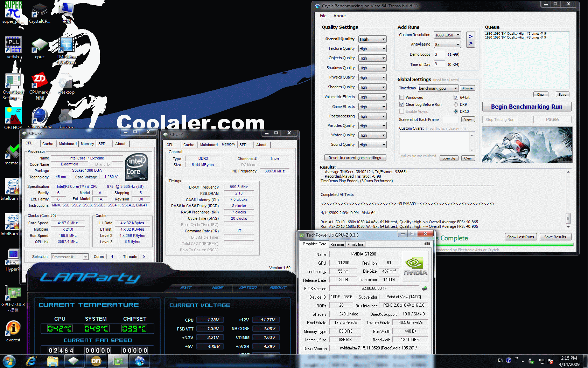Image resolution: width=588 pixels, height=368 pixels.
Task: Open the Processor #1 selection dropdown
Action: click(x=70, y=257)
